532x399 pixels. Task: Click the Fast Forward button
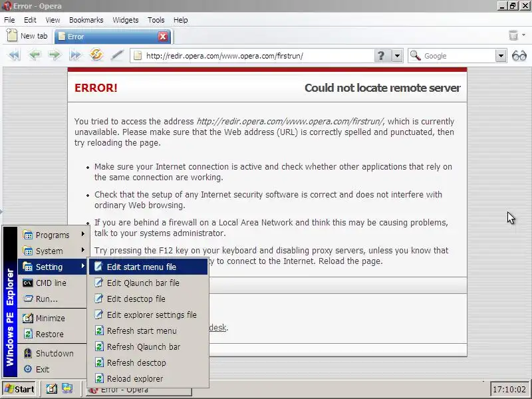75,55
